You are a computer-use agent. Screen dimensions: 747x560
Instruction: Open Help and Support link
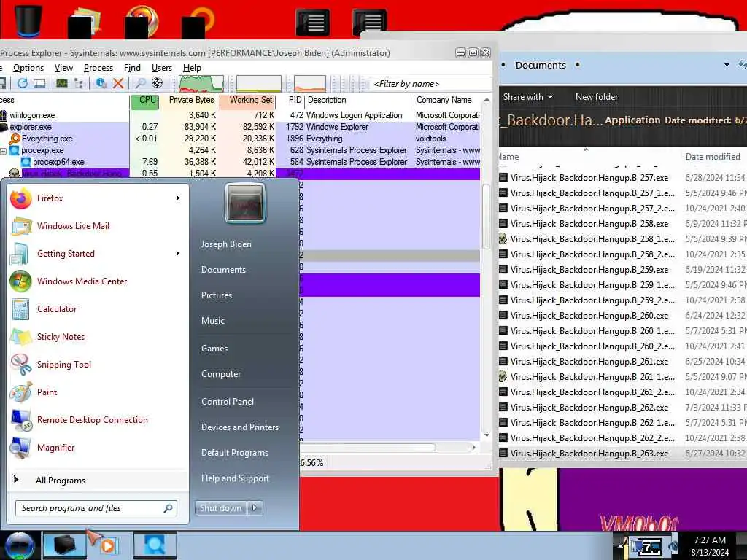click(236, 478)
